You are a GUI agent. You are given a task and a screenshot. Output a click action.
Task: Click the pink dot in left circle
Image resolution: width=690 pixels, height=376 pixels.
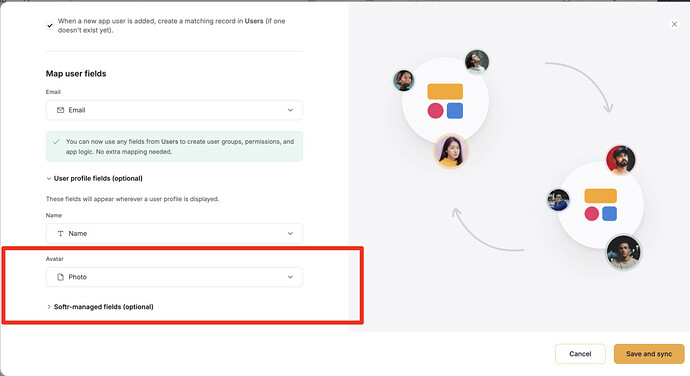pos(435,111)
